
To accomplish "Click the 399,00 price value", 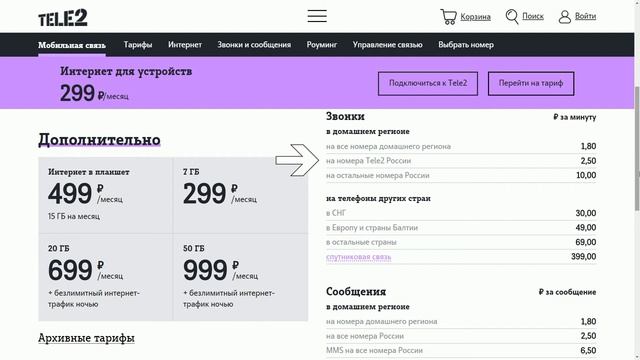I will pyautogui.click(x=583, y=257).
